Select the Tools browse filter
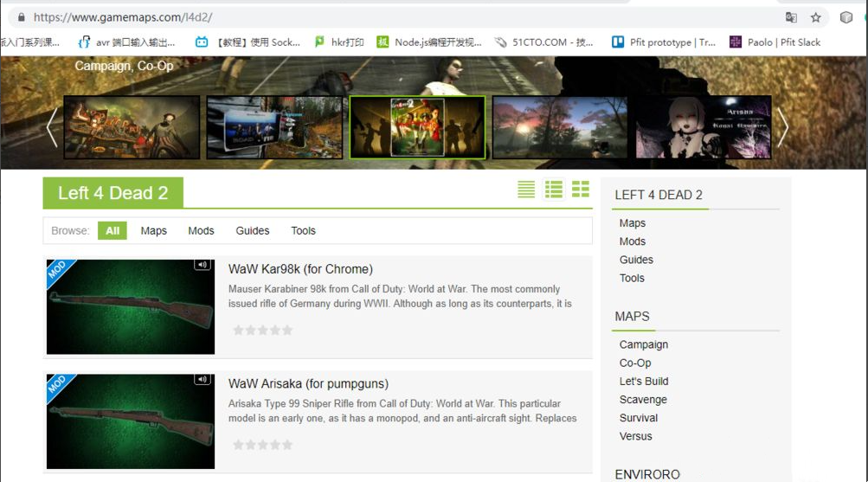 (x=304, y=231)
